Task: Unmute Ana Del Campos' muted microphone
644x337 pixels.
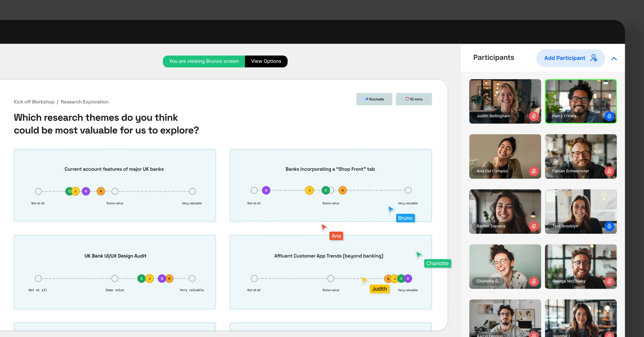Action: tap(534, 171)
